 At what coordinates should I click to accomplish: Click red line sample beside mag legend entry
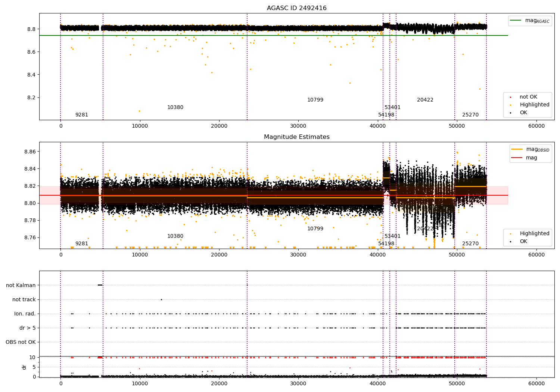coord(517,158)
